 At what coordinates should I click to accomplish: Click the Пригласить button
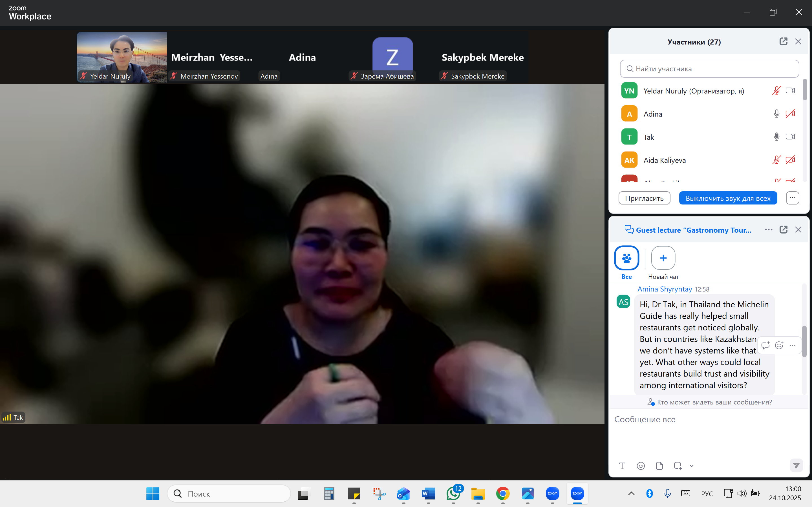pyautogui.click(x=644, y=198)
